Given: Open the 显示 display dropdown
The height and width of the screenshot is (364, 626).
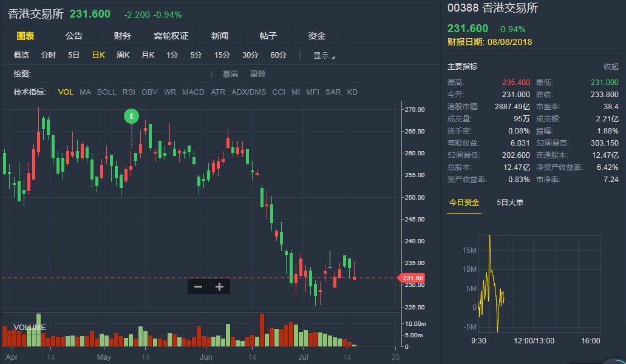Looking at the screenshot, I should 324,55.
